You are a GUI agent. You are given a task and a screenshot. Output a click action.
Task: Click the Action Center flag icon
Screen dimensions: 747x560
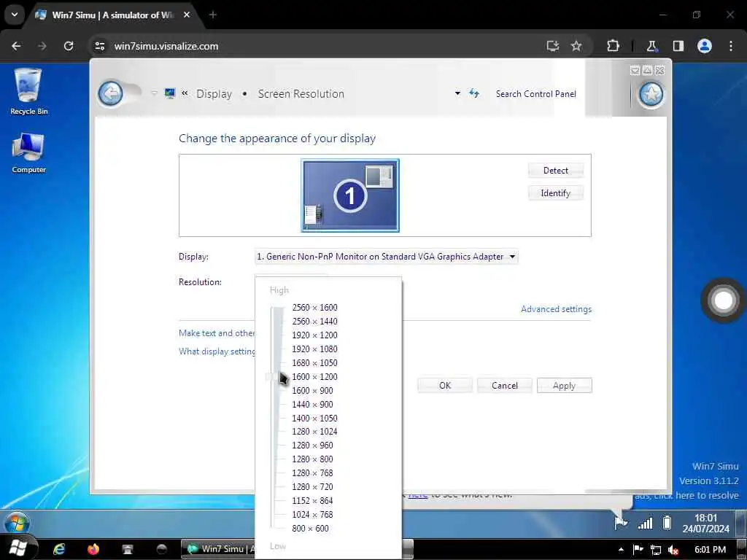tap(621, 523)
